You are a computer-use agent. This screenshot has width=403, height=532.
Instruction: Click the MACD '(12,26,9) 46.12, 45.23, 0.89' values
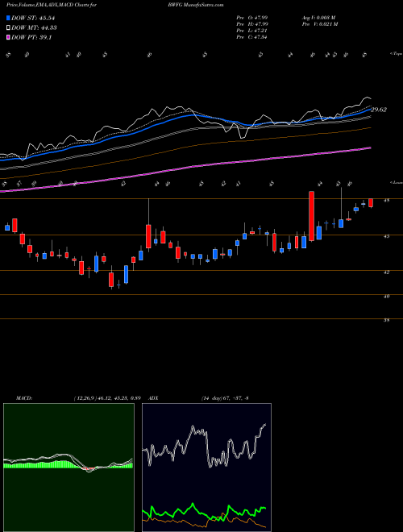tap(107, 398)
